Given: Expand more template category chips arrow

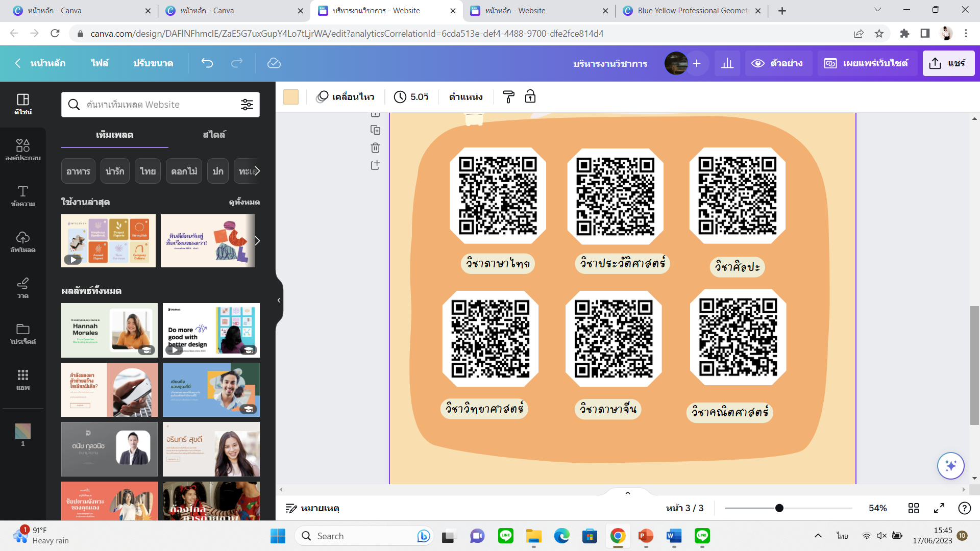Looking at the screenshot, I should 257,171.
